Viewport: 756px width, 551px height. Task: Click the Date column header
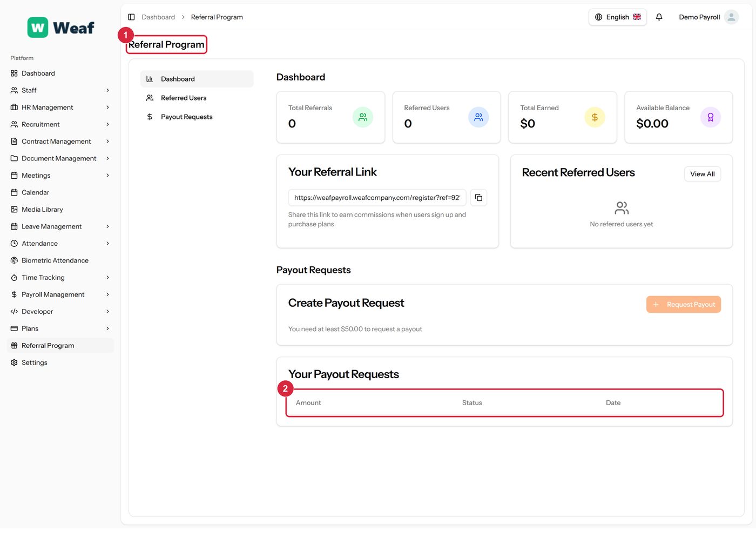point(613,403)
